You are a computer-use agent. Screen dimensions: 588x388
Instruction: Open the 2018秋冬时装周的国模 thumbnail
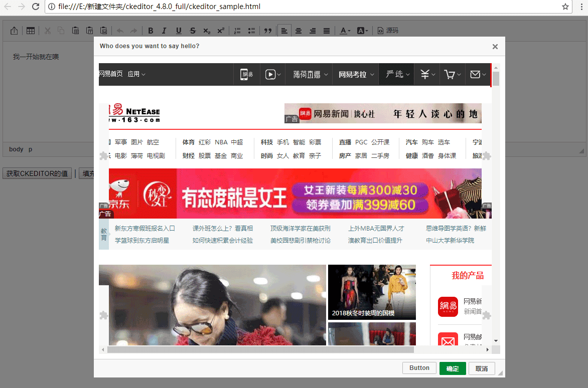(x=372, y=292)
